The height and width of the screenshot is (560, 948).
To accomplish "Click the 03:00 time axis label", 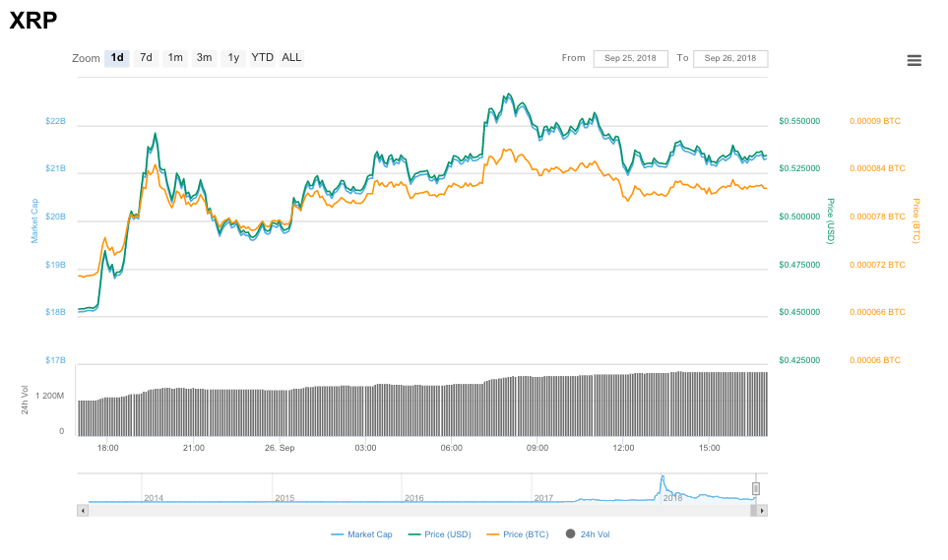I will pyautogui.click(x=365, y=448).
